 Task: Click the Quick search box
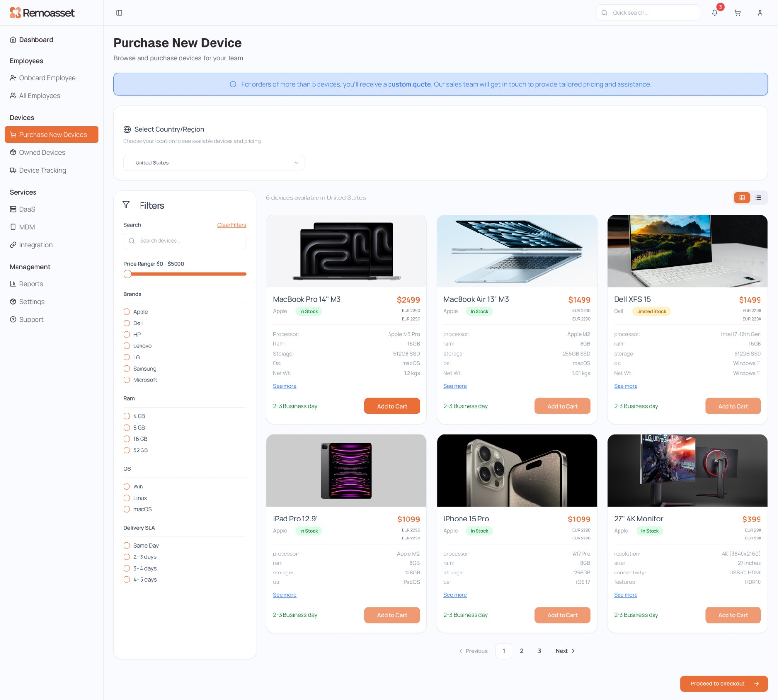point(648,13)
